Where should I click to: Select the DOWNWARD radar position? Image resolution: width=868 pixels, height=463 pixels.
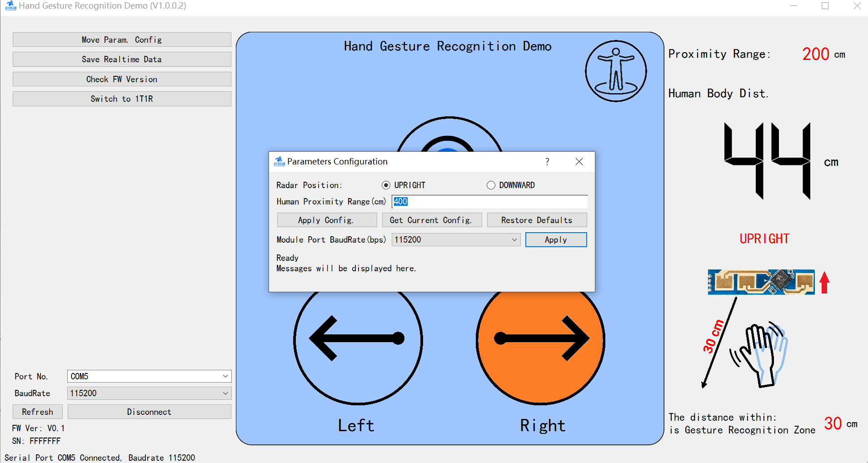click(491, 185)
